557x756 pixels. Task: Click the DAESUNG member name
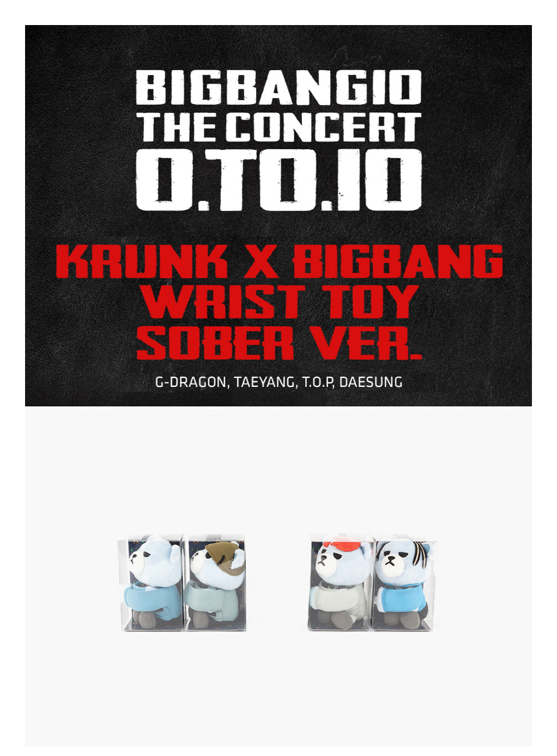pos(370,382)
